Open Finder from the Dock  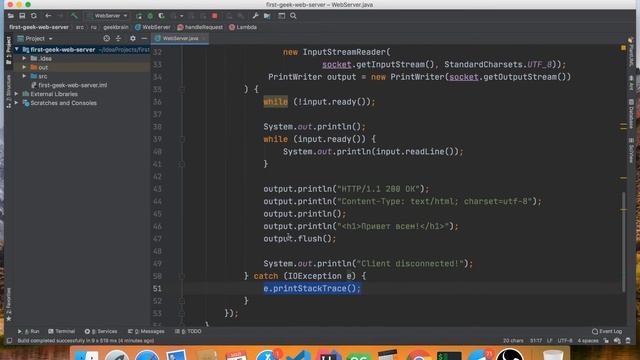87,356
